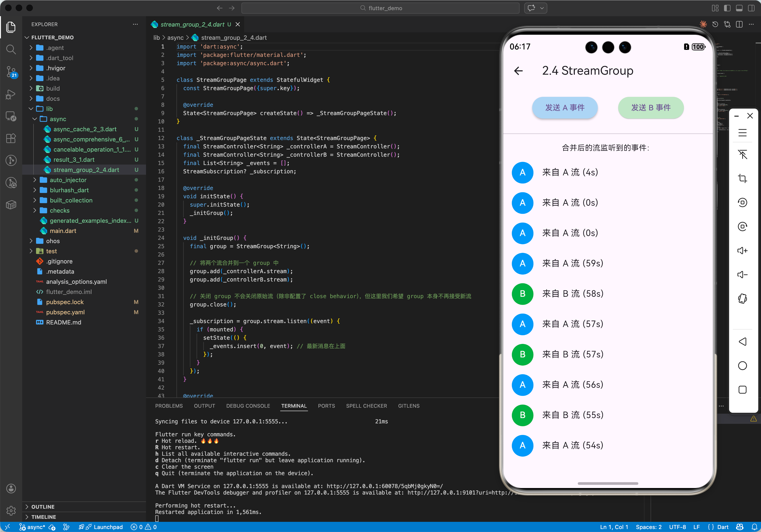Toggle the bottom panel layout button
Image resolution: width=761 pixels, height=532 pixels.
[x=739, y=8]
